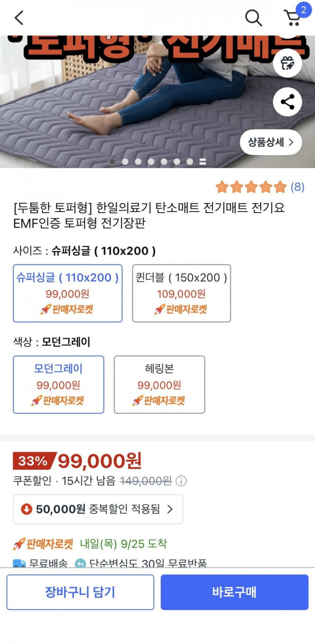Select color 헤링본
This screenshot has height=644, width=315.
pos(160,384)
